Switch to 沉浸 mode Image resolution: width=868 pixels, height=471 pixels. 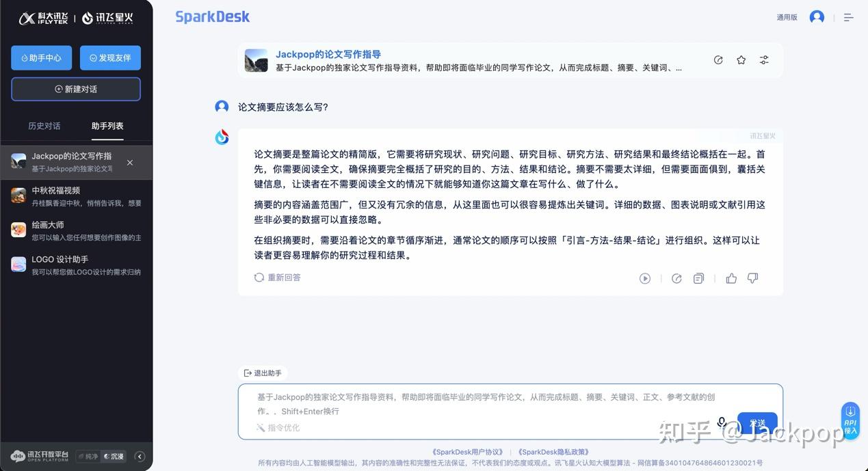(114, 457)
